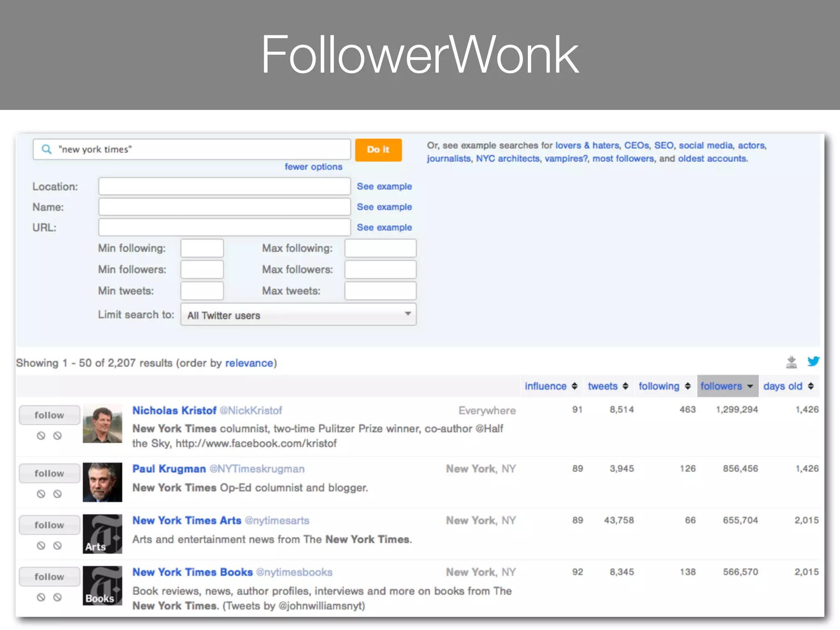The height and width of the screenshot is (630, 840).
Task: Focus the main search query field
Action: pos(192,149)
